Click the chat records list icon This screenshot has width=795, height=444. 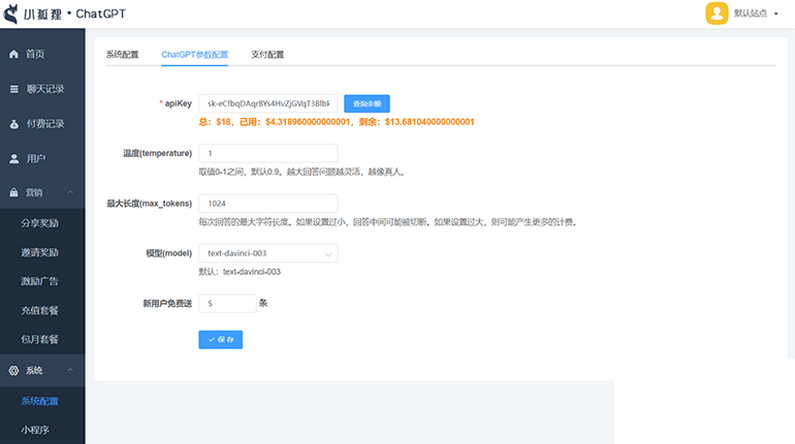pyautogui.click(x=14, y=89)
